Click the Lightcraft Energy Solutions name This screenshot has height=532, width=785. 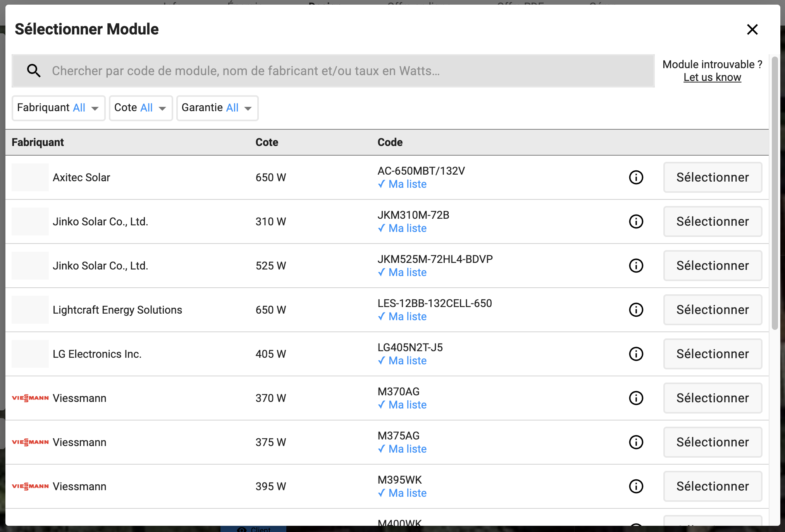click(x=117, y=310)
